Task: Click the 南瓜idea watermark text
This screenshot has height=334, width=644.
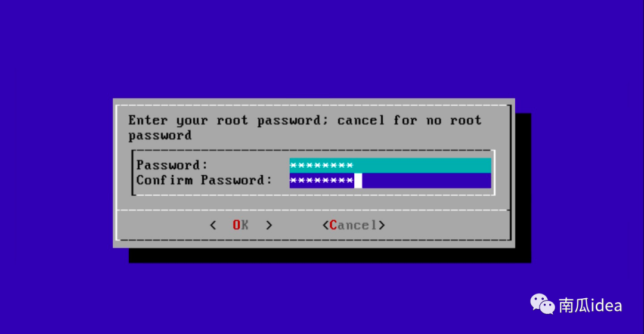Action: pos(590,305)
